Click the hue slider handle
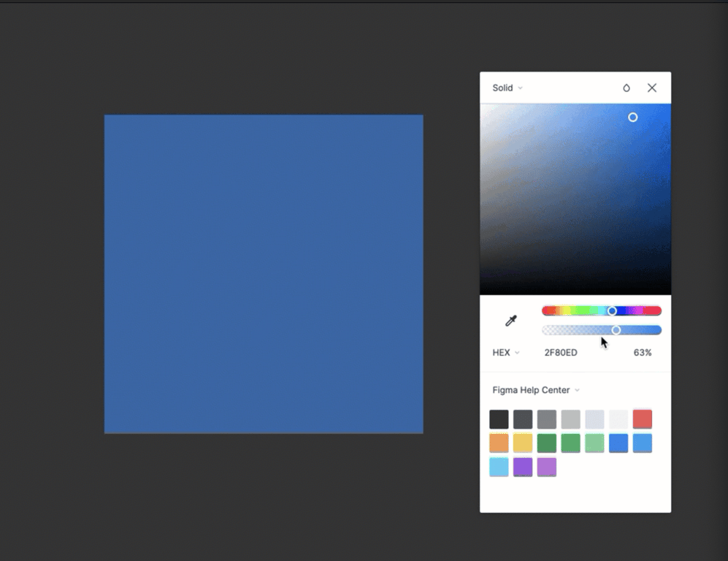728x561 pixels. click(x=612, y=311)
